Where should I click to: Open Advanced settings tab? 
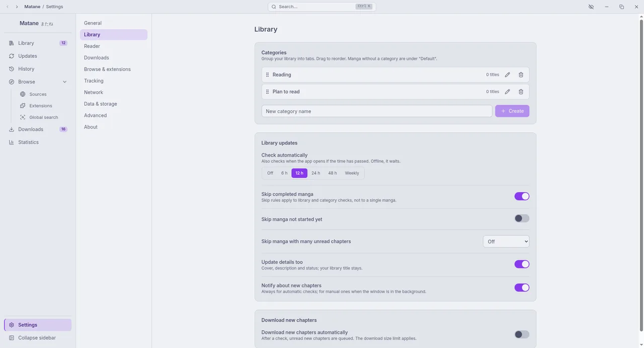click(x=114, y=116)
